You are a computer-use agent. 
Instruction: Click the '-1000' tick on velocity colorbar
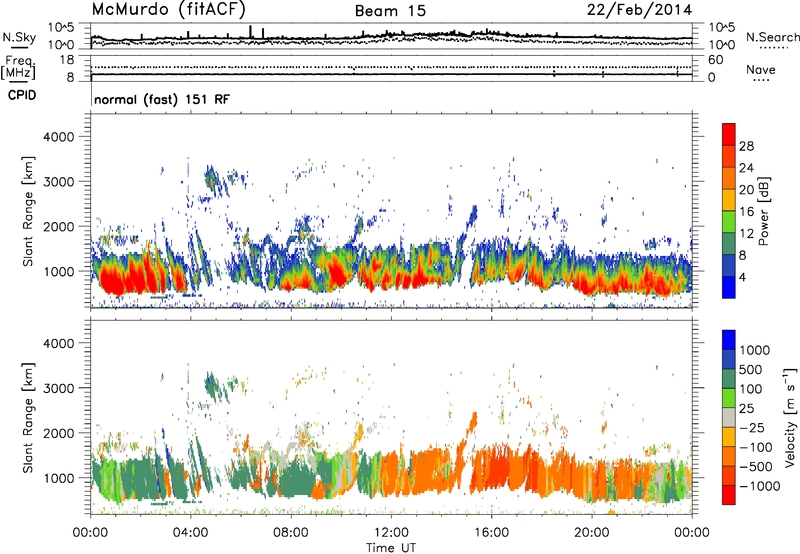point(759,486)
